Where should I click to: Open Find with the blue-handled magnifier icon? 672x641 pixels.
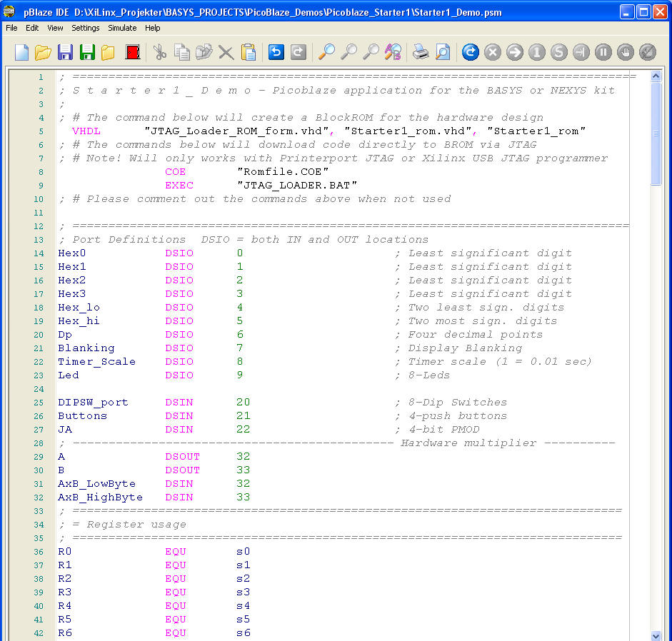tap(326, 52)
